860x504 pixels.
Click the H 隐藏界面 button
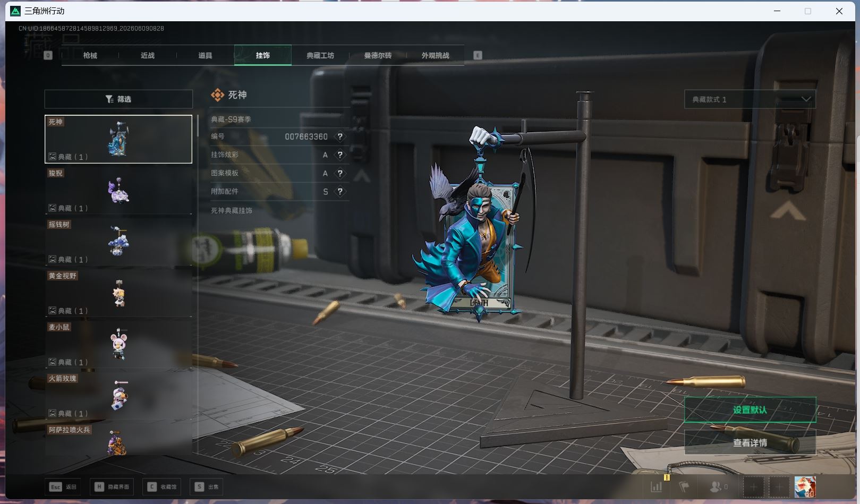click(x=112, y=486)
